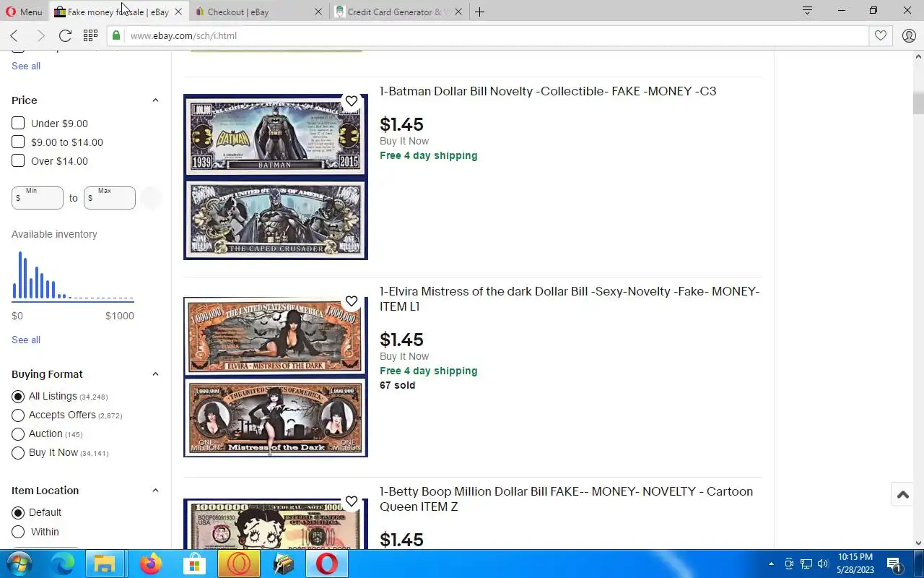Click the active red Opera taskbar icon
The width and height of the screenshot is (924, 578).
pos(327,564)
